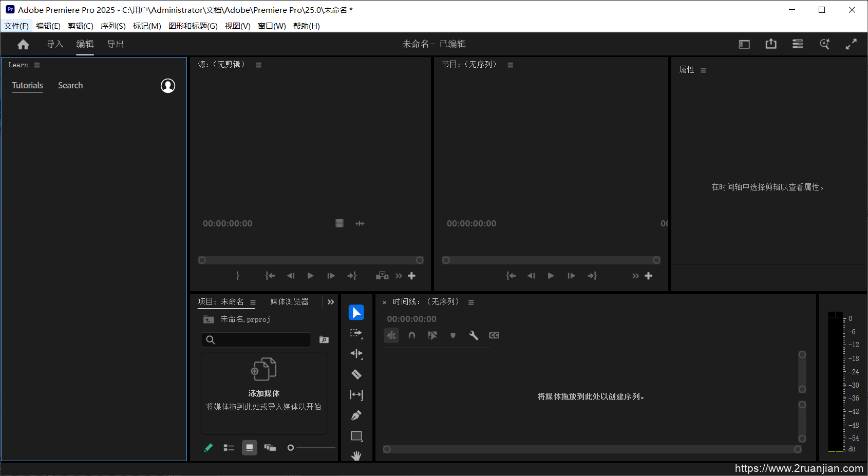
Task: Select the Selection arrow tool
Action: (x=356, y=312)
